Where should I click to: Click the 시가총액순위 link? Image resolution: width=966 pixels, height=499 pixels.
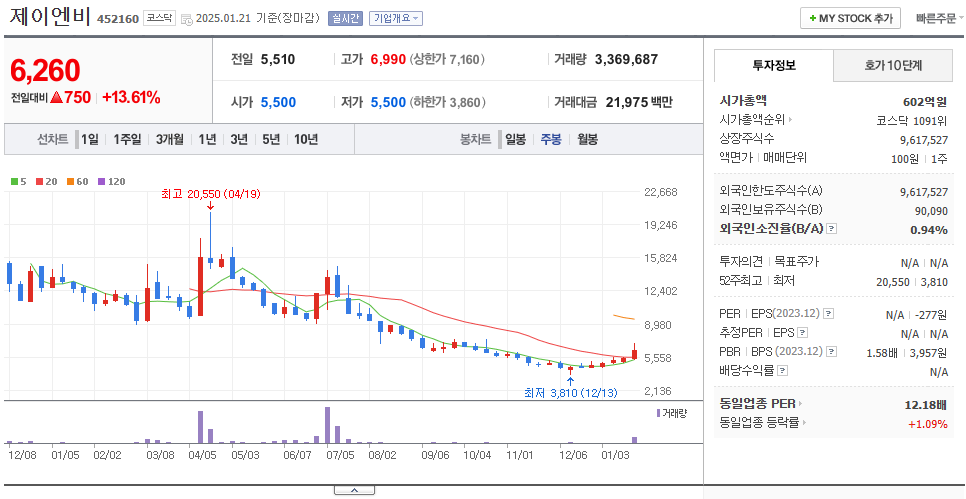[x=753, y=120]
